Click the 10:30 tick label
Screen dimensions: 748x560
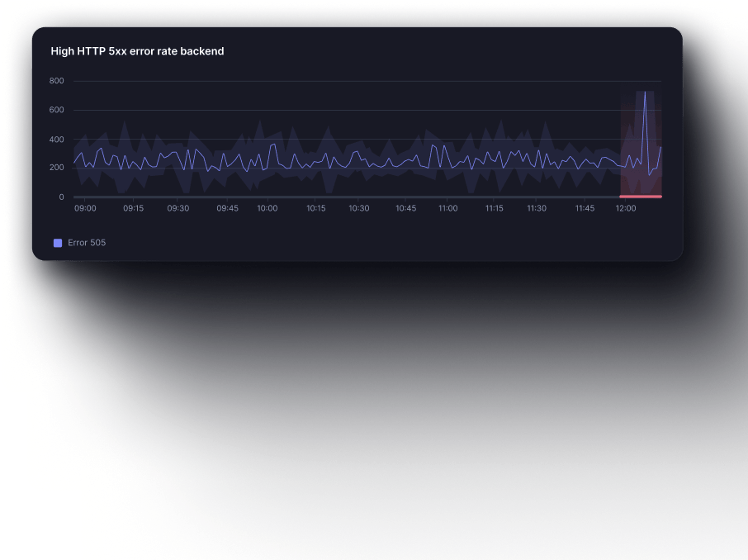pos(358,209)
